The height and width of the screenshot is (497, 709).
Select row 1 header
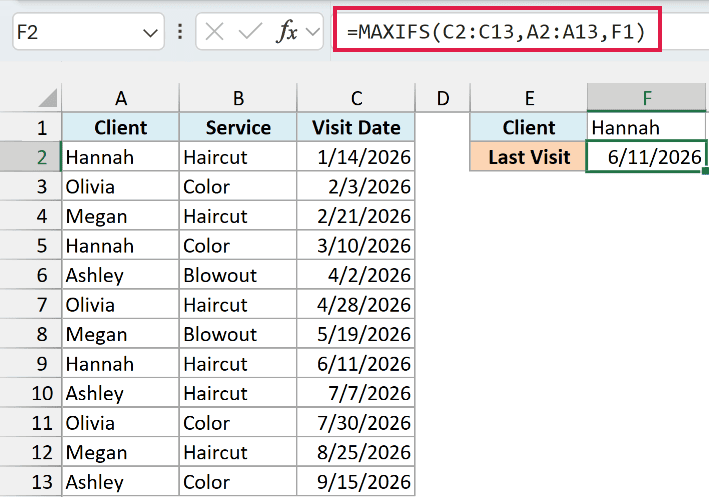tap(31, 128)
